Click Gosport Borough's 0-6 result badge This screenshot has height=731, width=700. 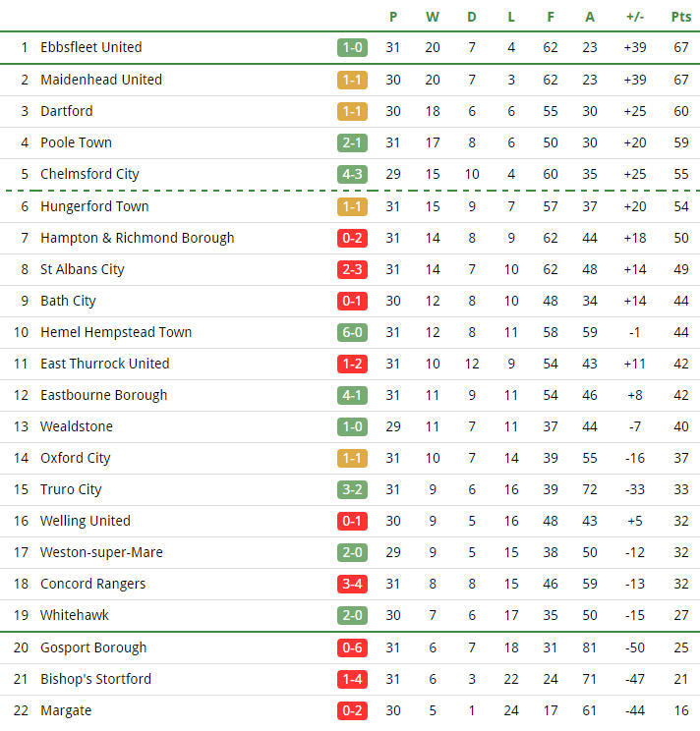352,647
